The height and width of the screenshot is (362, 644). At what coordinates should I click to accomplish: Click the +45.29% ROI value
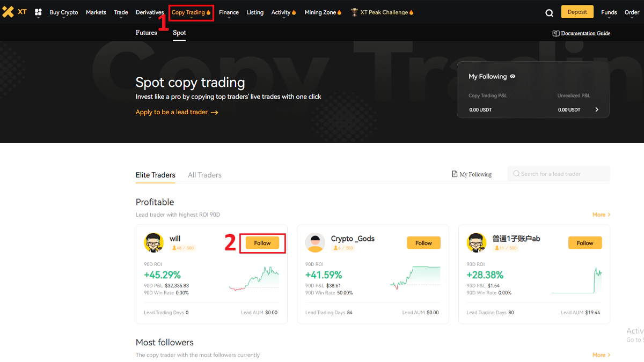pos(162,276)
